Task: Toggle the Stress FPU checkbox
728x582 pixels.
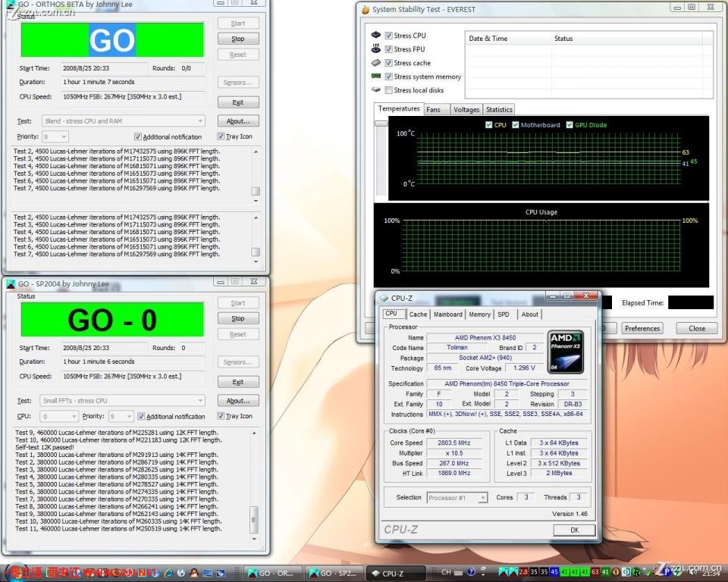Action: click(388, 48)
